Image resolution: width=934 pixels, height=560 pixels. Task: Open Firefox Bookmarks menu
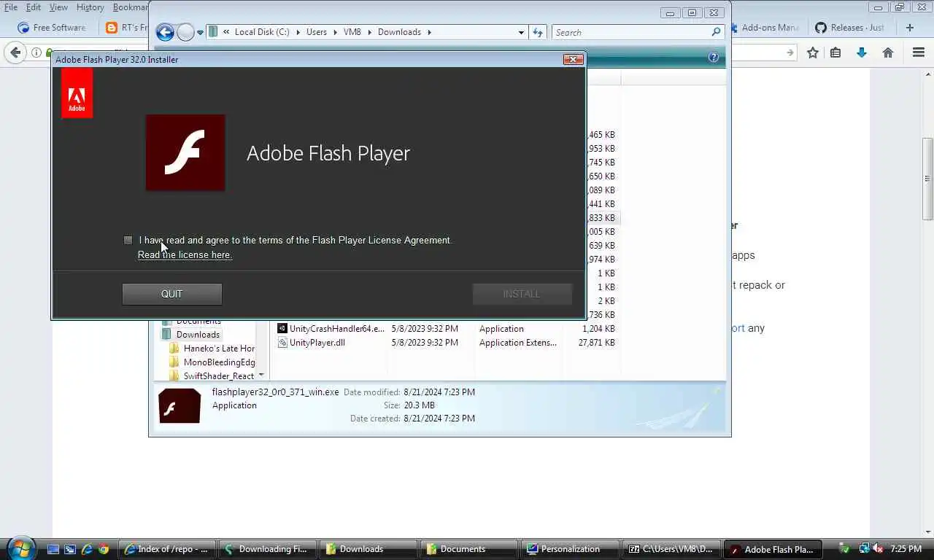click(x=130, y=7)
